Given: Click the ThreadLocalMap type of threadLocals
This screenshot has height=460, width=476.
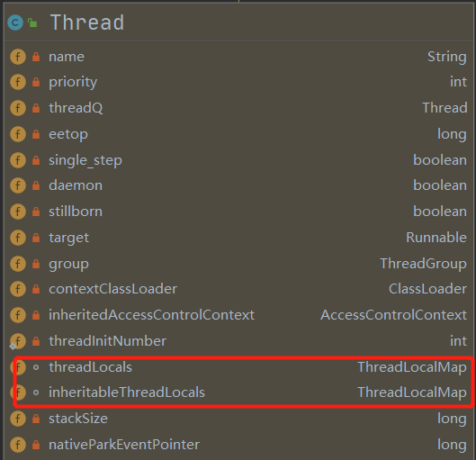Looking at the screenshot, I should click(x=412, y=367).
